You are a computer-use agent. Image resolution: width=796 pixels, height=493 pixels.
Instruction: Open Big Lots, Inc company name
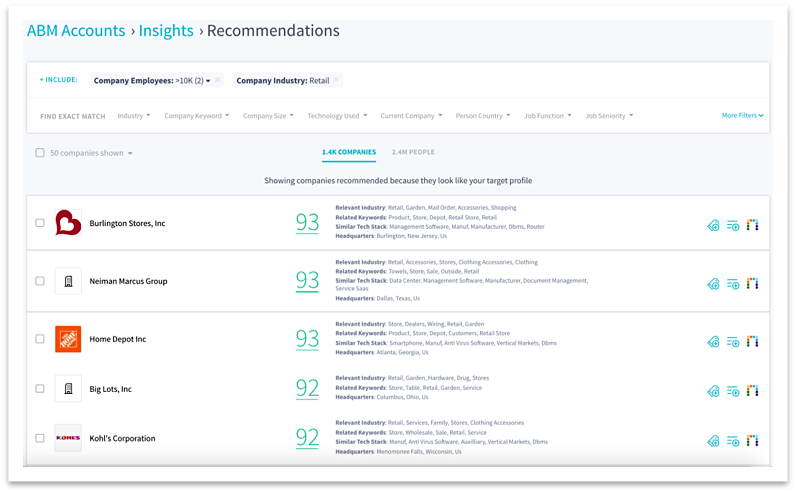(x=111, y=389)
